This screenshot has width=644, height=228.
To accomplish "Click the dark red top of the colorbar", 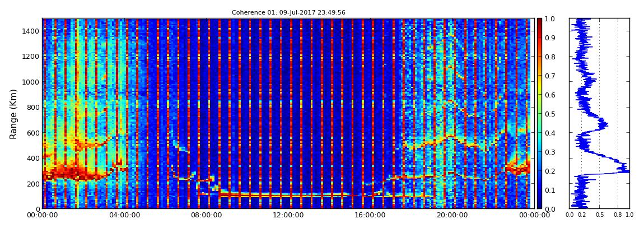I will (539, 22).
